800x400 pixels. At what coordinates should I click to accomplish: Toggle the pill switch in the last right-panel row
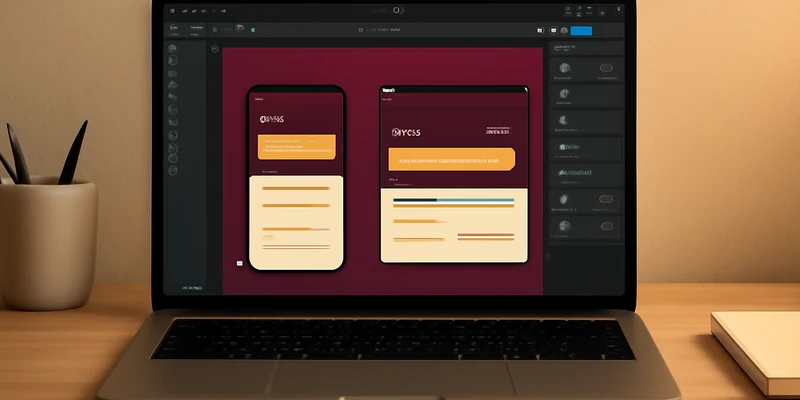point(606,226)
